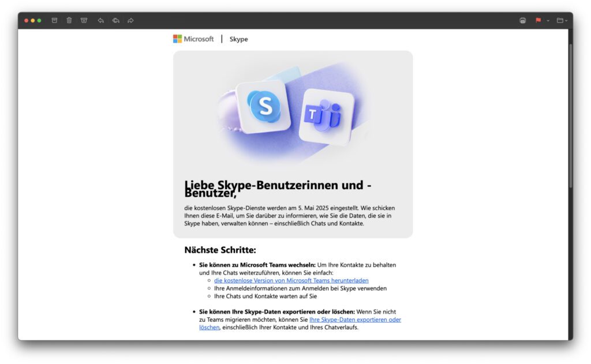Open the flag color dropdown
Screen dimensions: 591x364
[x=548, y=20]
